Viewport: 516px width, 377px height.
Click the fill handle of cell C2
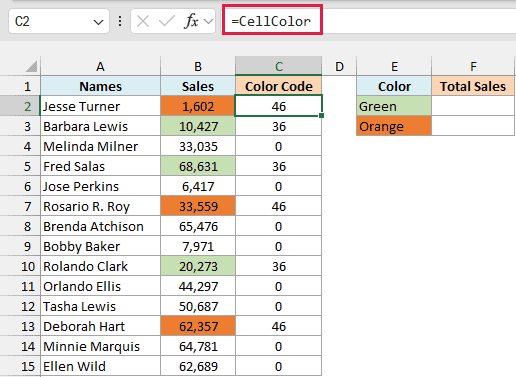[321, 115]
